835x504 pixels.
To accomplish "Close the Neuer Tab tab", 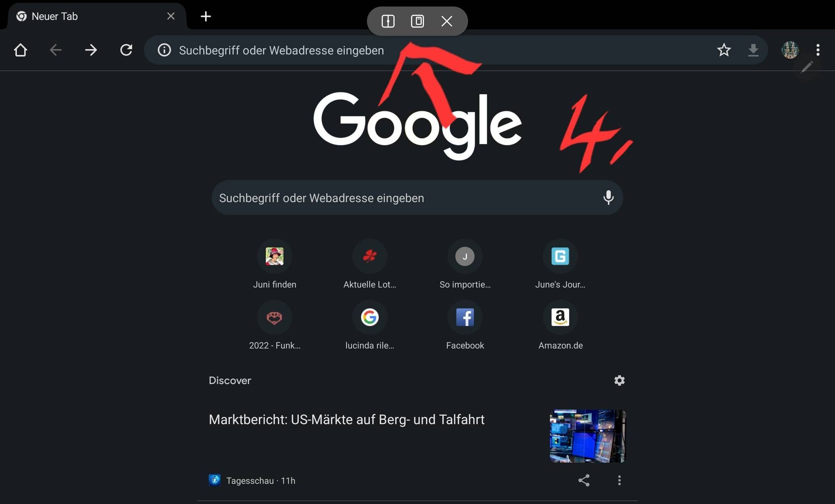I will click(x=171, y=16).
